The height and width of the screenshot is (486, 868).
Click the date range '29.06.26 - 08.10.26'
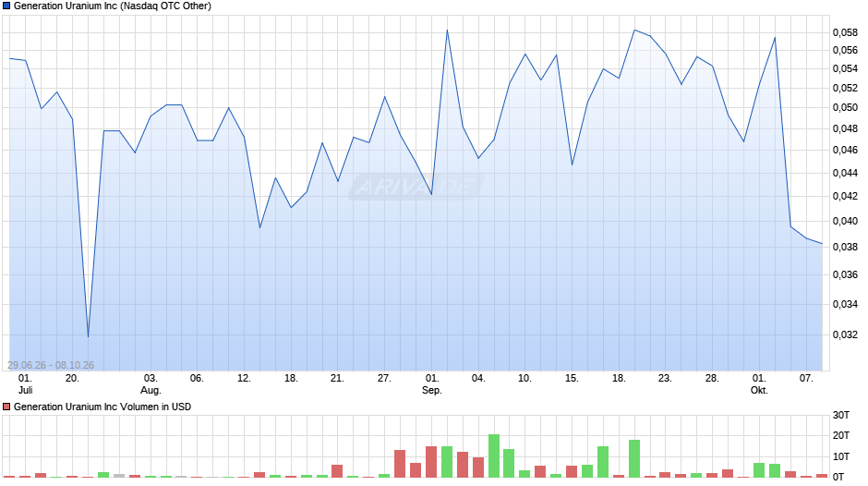pyautogui.click(x=51, y=365)
